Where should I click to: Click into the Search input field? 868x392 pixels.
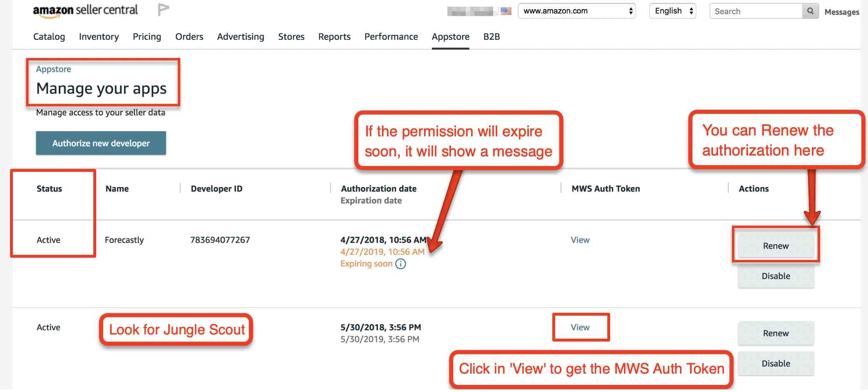(756, 11)
